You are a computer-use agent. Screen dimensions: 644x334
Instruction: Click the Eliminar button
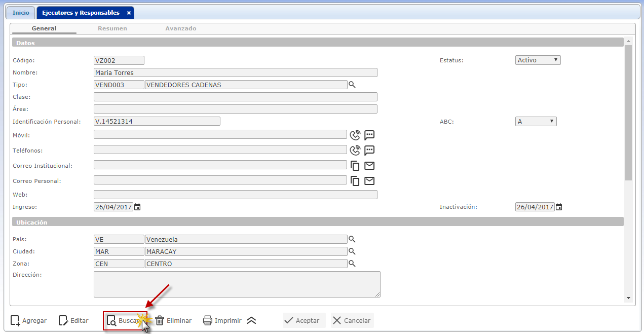(x=173, y=320)
